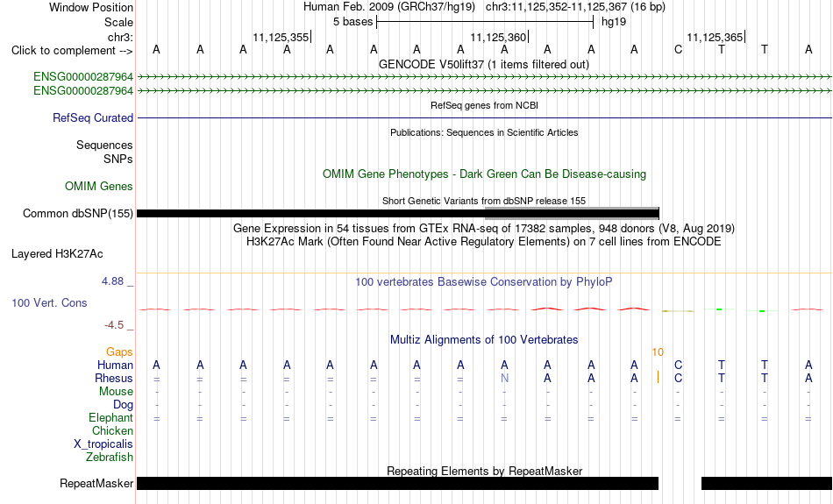833x504 pixels.
Task: Click the 'hg19' scale label
Action: tap(614, 22)
